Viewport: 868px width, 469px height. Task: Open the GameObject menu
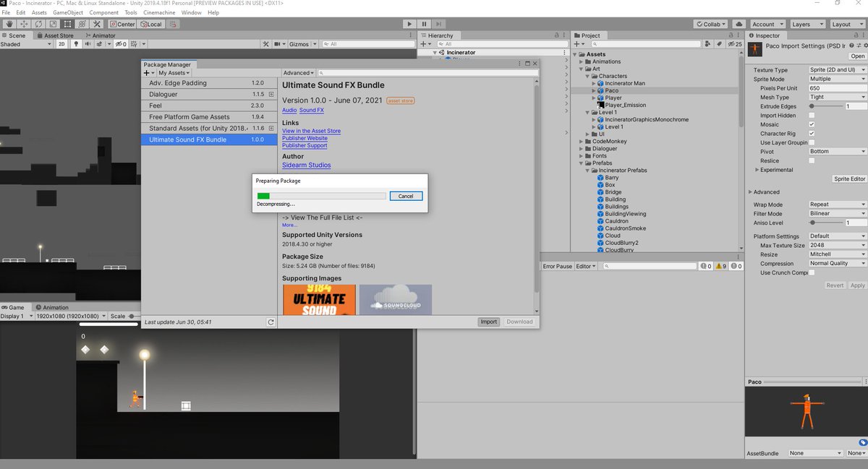(68, 12)
